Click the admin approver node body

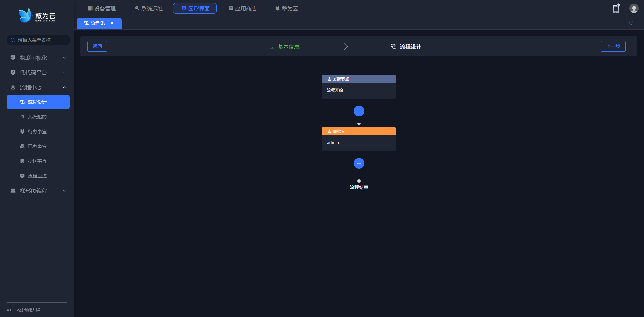pyautogui.click(x=359, y=143)
